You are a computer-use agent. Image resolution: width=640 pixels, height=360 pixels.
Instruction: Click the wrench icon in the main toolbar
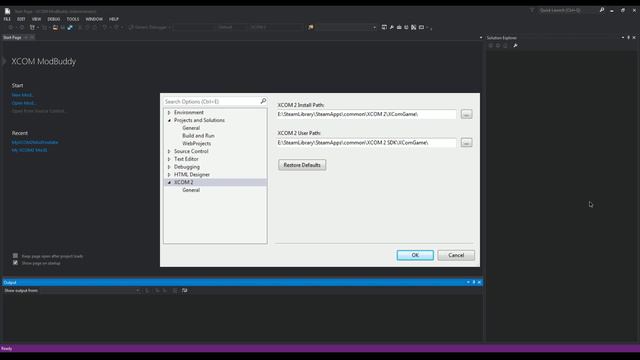point(392,27)
